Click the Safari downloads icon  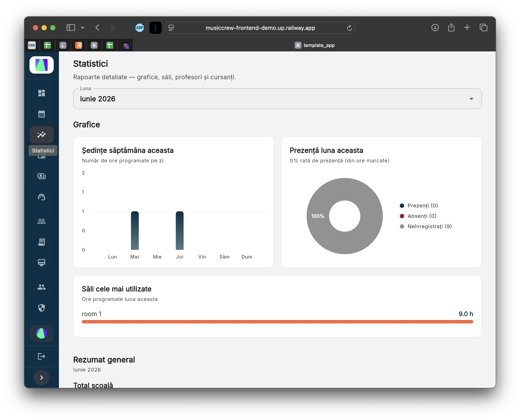pyautogui.click(x=435, y=27)
